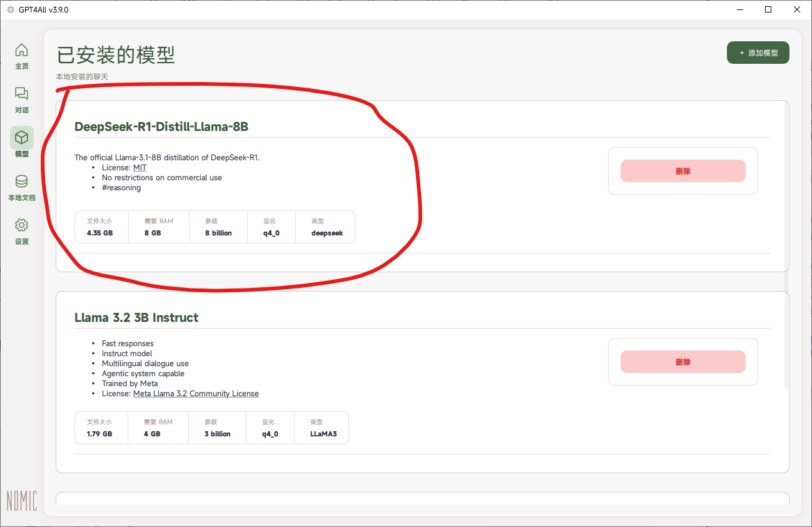Click the 8 GB required RAM value
The image size is (812, 527).
point(153,233)
